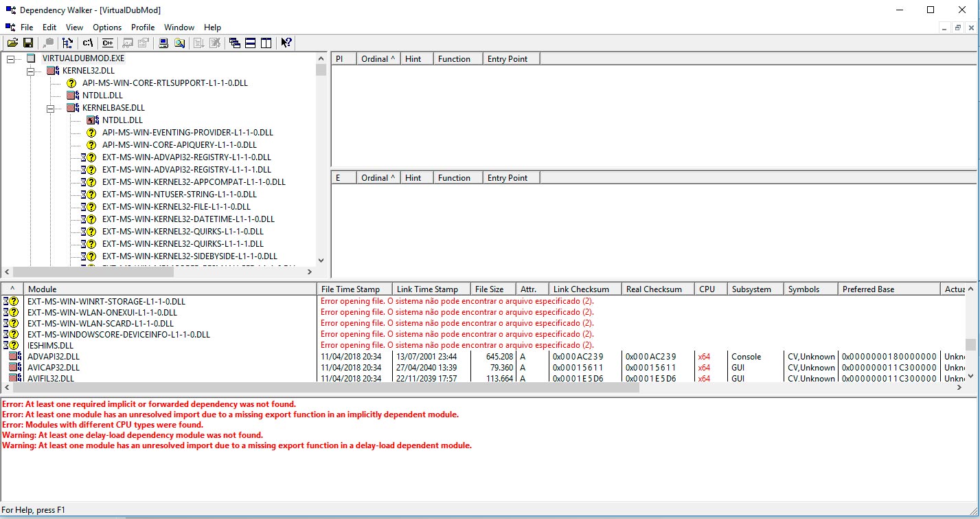
Task: Click KERNELBASE.DLL module icon in tree
Action: point(72,108)
